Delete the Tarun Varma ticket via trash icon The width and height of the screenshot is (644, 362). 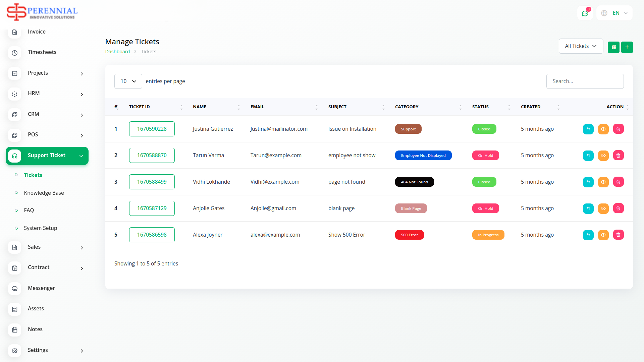click(618, 156)
